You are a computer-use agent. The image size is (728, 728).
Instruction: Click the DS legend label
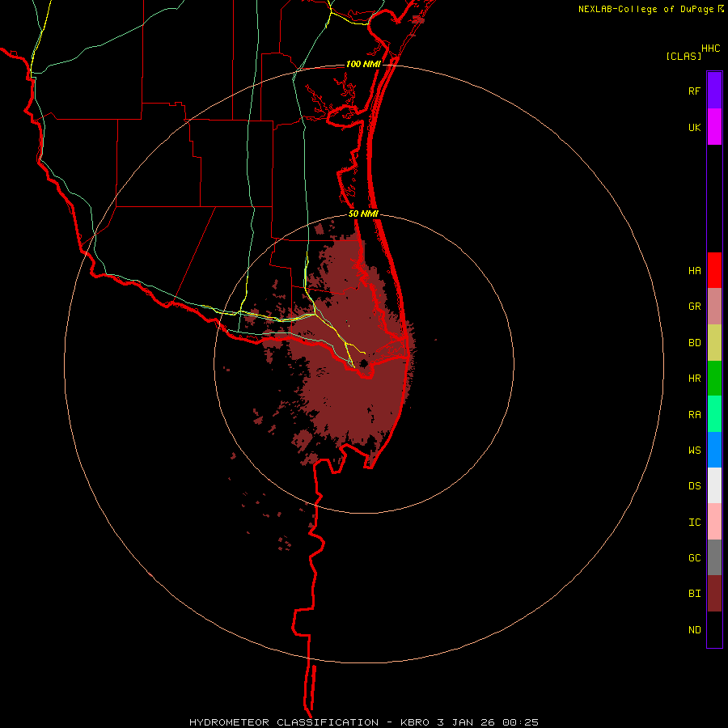coord(694,486)
